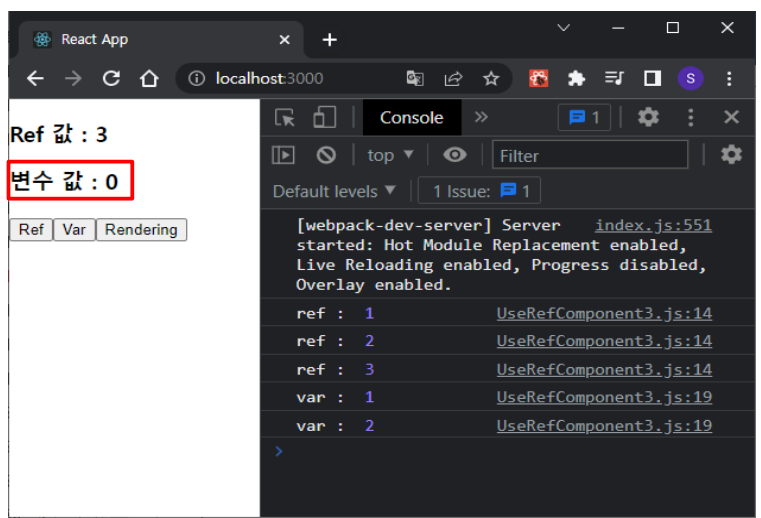Click the browser back arrow
This screenshot has height=518, width=761.
(x=35, y=78)
